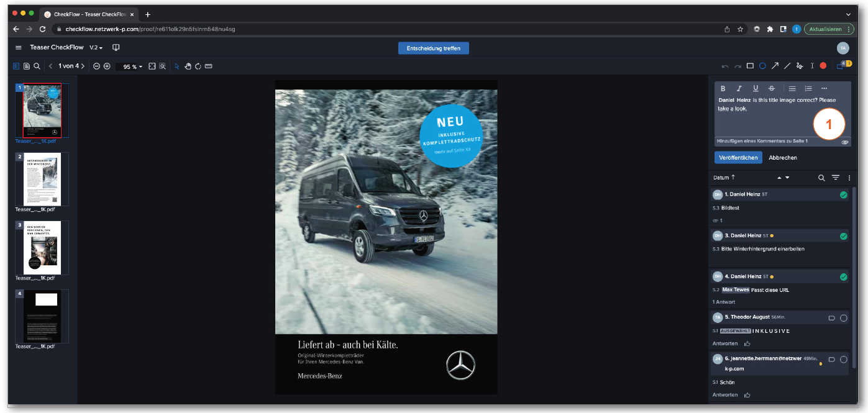The image size is (868, 413).
Task: Open more formatting options ellipsis
Action: tap(825, 89)
